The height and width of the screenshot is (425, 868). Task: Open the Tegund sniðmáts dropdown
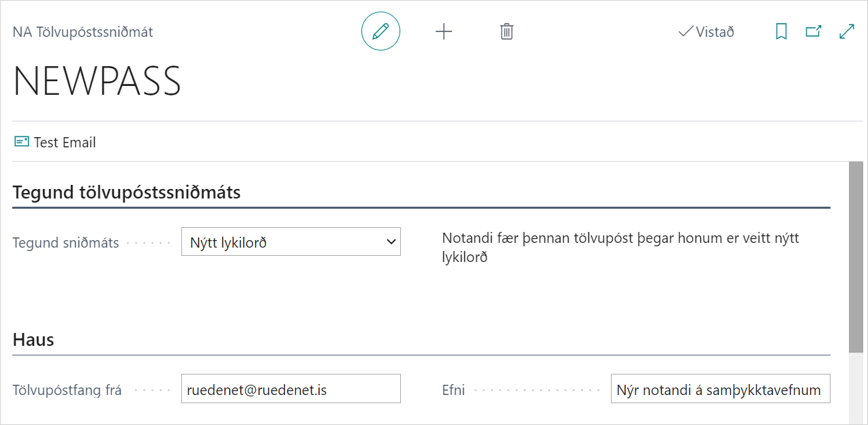pyautogui.click(x=291, y=242)
